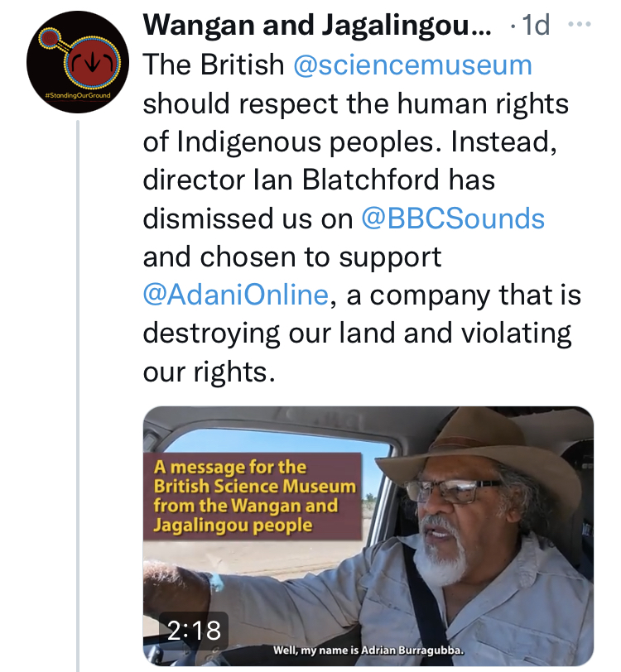Viewport: 621px width, 672px height.
Task: Play the Adrian Burragubba video
Action: [368, 536]
